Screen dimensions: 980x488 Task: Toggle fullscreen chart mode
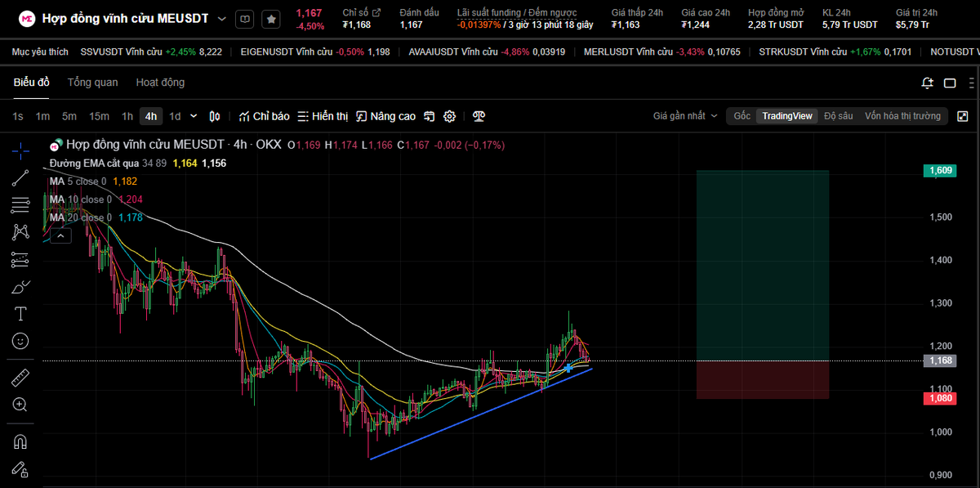[x=963, y=116]
